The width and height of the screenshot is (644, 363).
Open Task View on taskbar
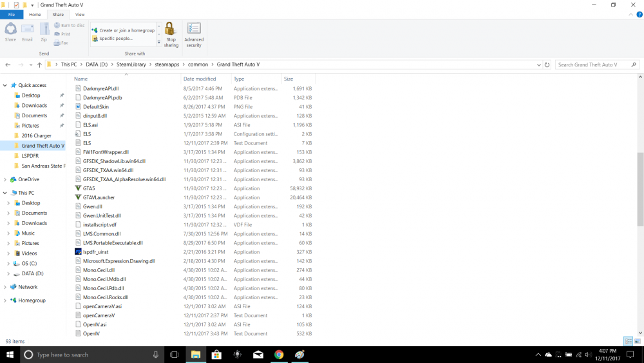click(x=174, y=355)
